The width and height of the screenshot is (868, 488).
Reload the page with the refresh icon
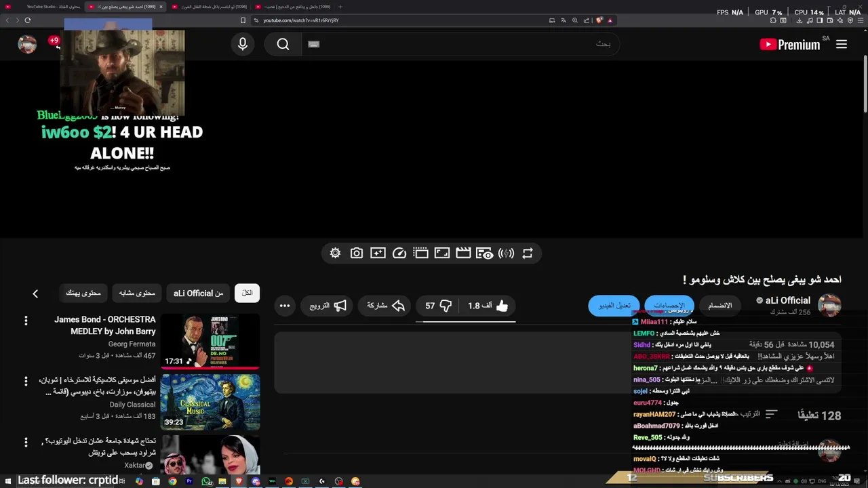coord(28,20)
